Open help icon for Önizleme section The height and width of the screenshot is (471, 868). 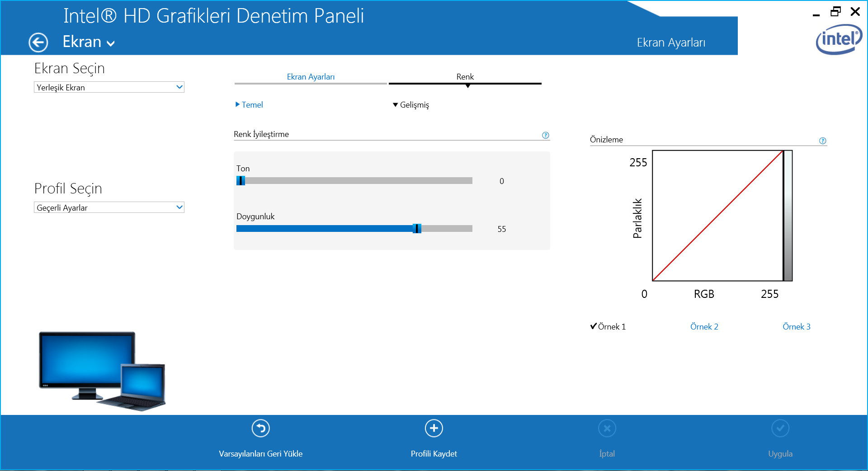pyautogui.click(x=823, y=141)
